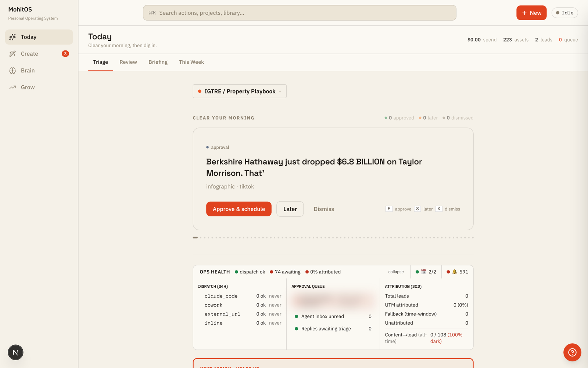Click 'Agent inbox unread' row
The image size is (588, 368).
coord(333,316)
